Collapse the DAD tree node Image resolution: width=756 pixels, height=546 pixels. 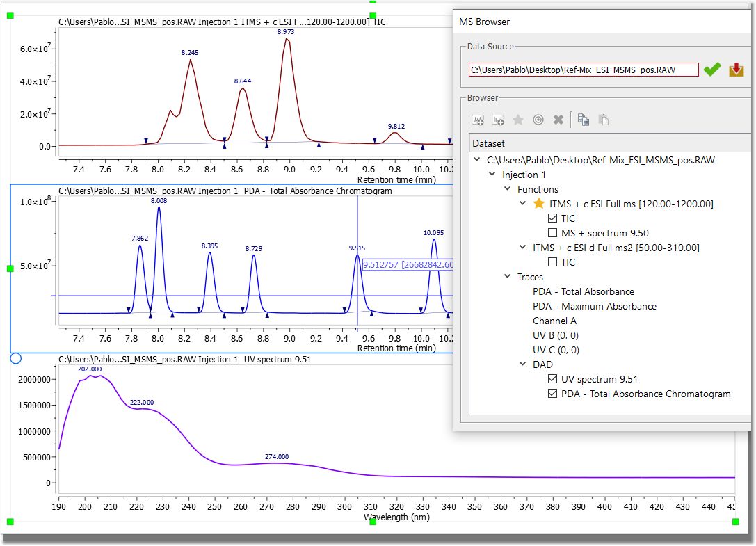(522, 364)
